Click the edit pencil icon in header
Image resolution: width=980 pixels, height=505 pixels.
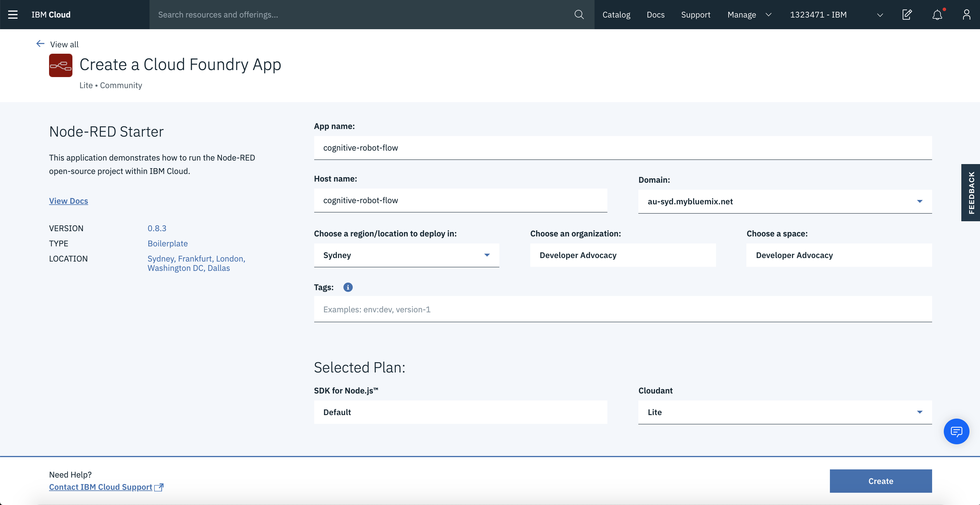[907, 15]
